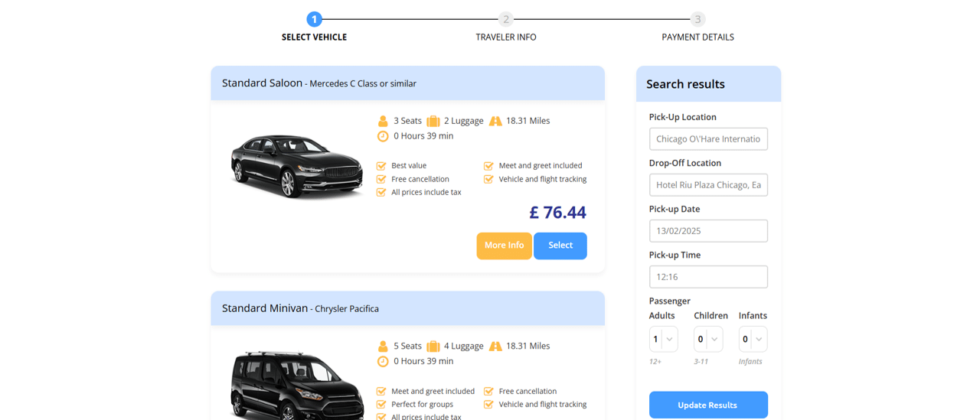980x420 pixels.
Task: Go to step 3 Payment Details
Action: [x=697, y=19]
